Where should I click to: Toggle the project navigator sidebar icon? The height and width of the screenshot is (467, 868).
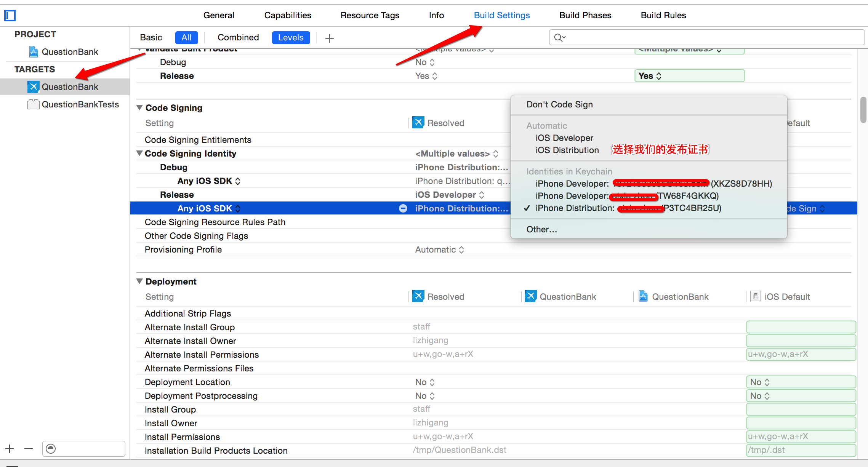pos(10,16)
